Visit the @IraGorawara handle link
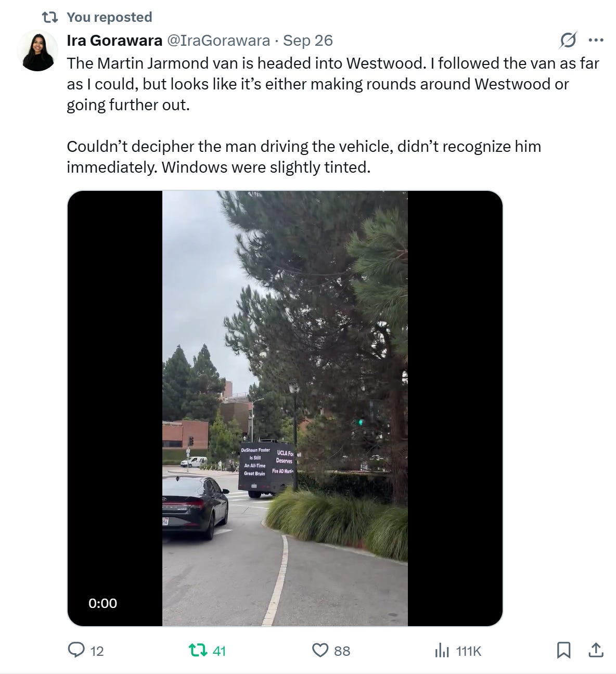The width and height of the screenshot is (616, 674). tap(218, 41)
